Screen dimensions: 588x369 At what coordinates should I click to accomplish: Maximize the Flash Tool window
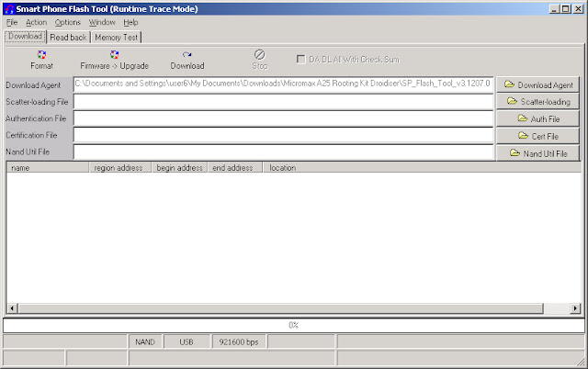(566, 9)
